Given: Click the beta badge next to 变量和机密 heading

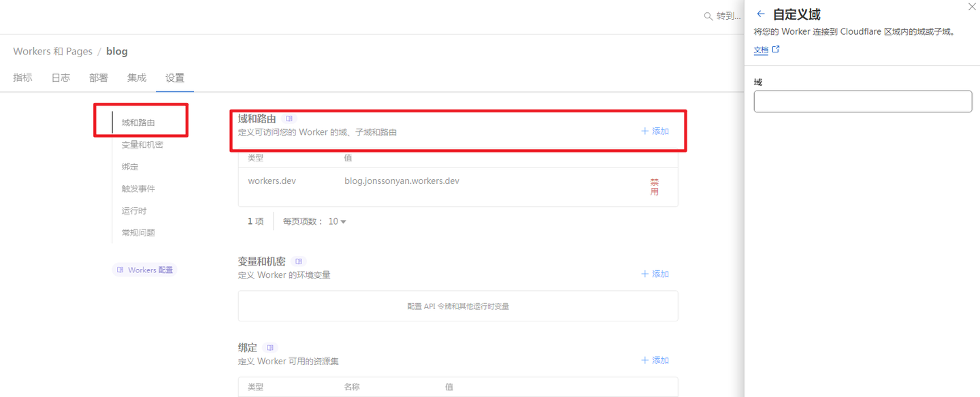Looking at the screenshot, I should pos(298,261).
